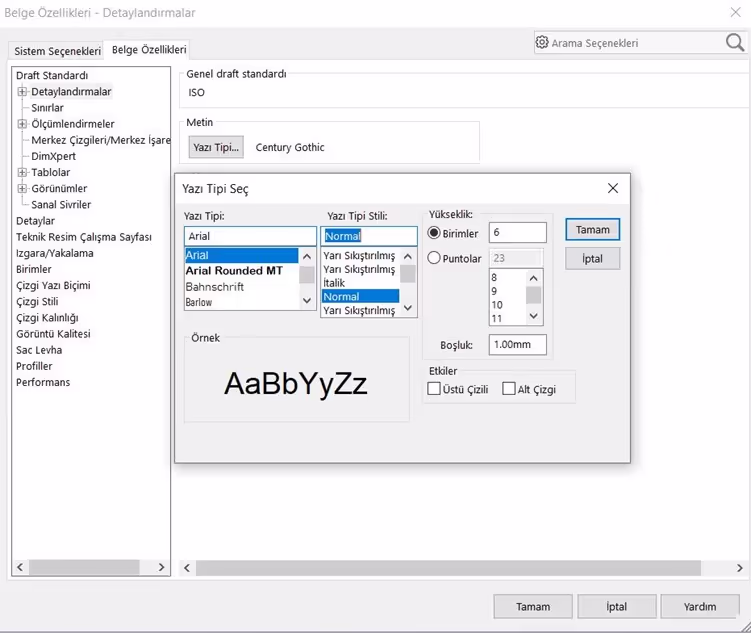The image size is (751, 633).
Task: Open Performans item
Action: coord(43,382)
